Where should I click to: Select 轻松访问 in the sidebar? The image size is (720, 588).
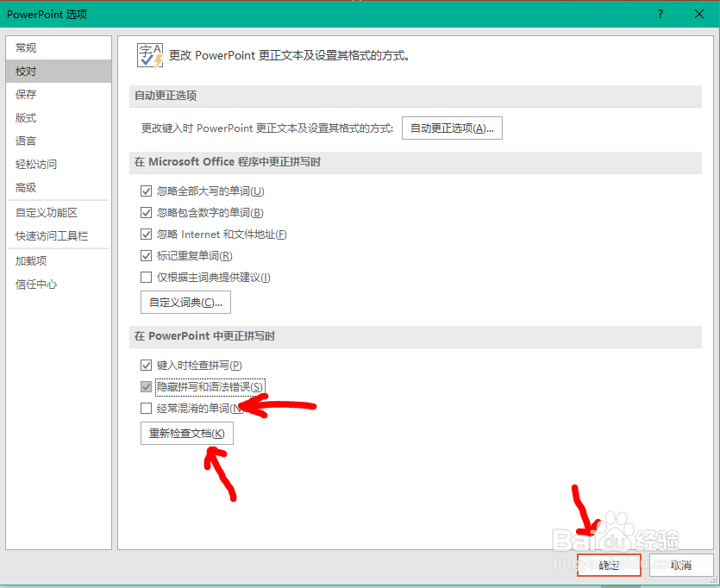(x=59, y=165)
